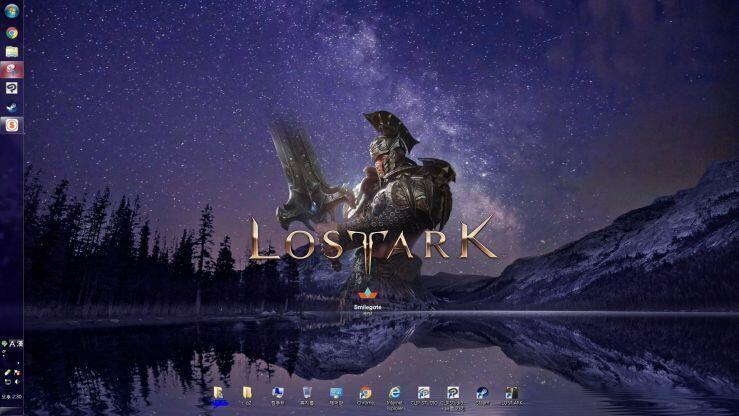This screenshot has height=416, width=739.
Task: Click the Show desktop strip
Action: point(11,413)
